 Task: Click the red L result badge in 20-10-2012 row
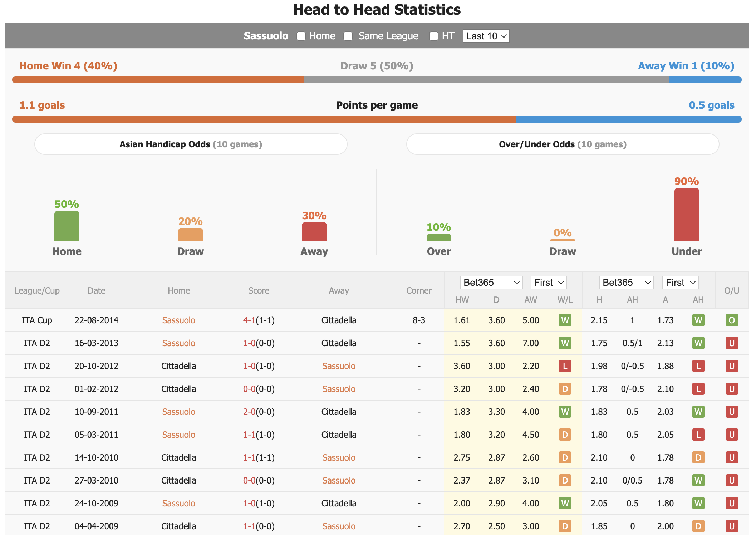tap(565, 366)
